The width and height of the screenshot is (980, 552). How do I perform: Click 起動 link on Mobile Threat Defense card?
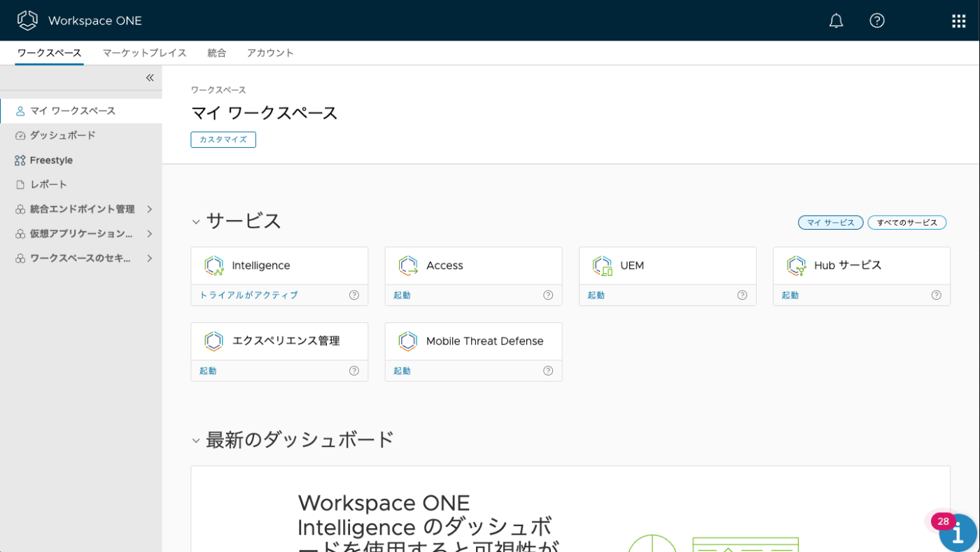pos(402,371)
